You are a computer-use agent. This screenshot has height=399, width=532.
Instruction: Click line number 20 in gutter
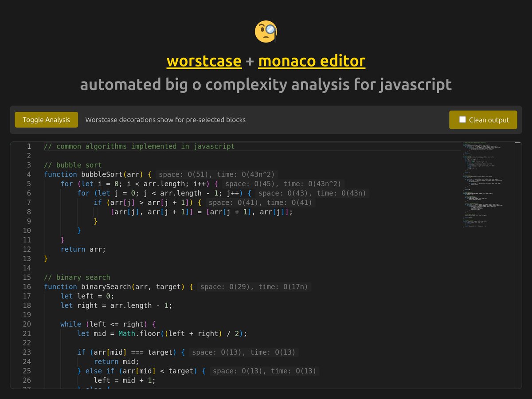(x=27, y=324)
